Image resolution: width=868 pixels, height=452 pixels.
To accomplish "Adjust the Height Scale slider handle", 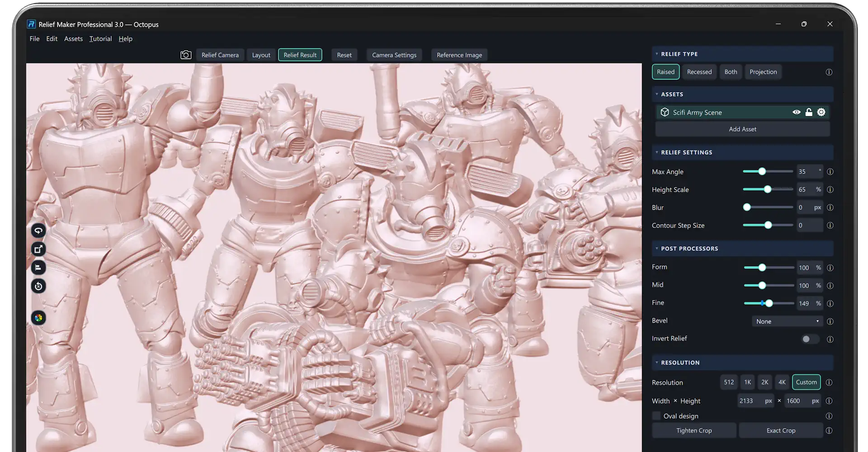I will point(768,189).
